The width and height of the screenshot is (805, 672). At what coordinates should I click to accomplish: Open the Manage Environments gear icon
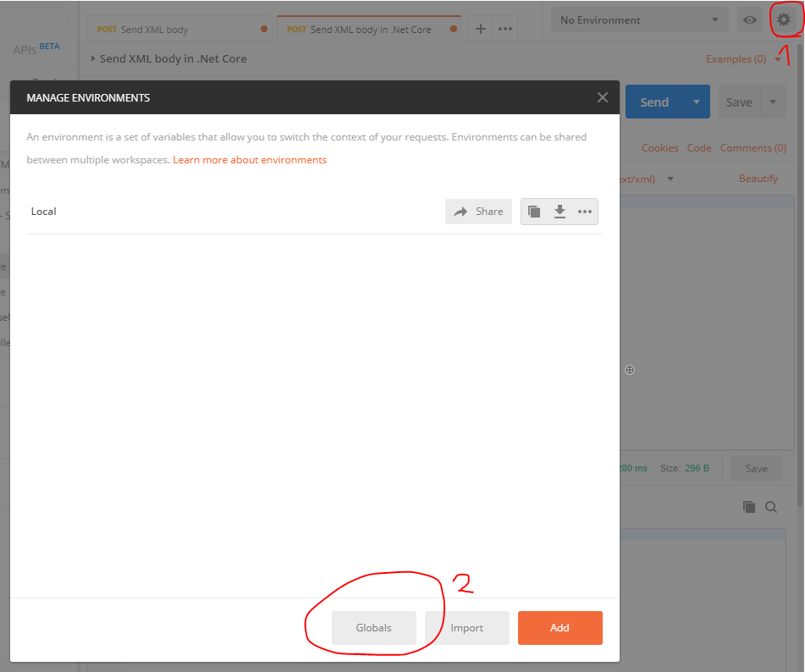coord(784,20)
